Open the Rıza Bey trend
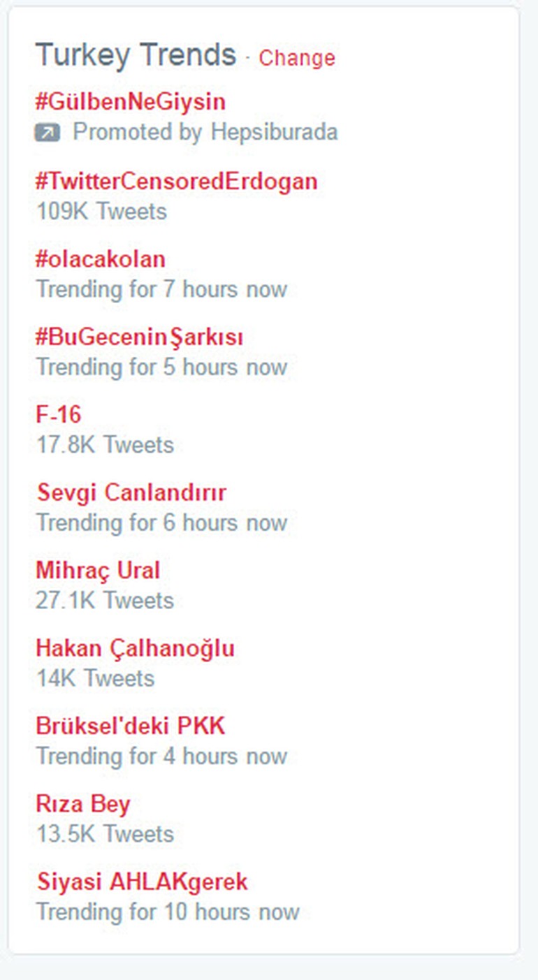The height and width of the screenshot is (980, 538). click(x=82, y=804)
